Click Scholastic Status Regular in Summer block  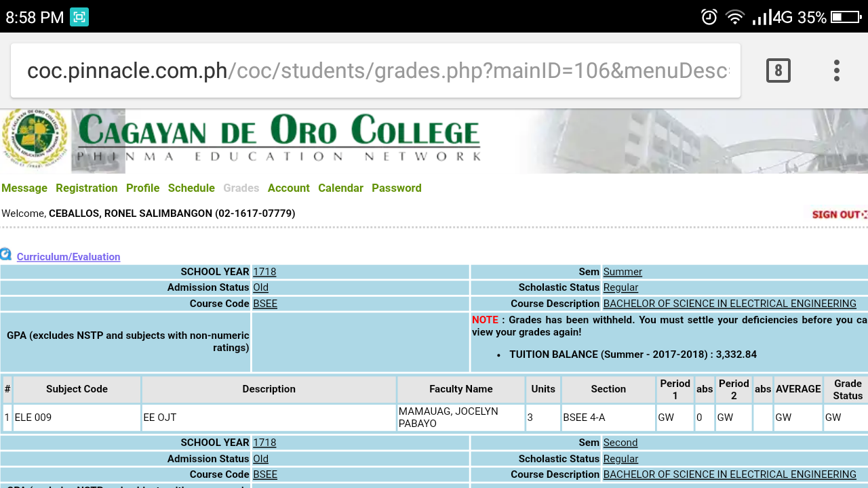[620, 287]
